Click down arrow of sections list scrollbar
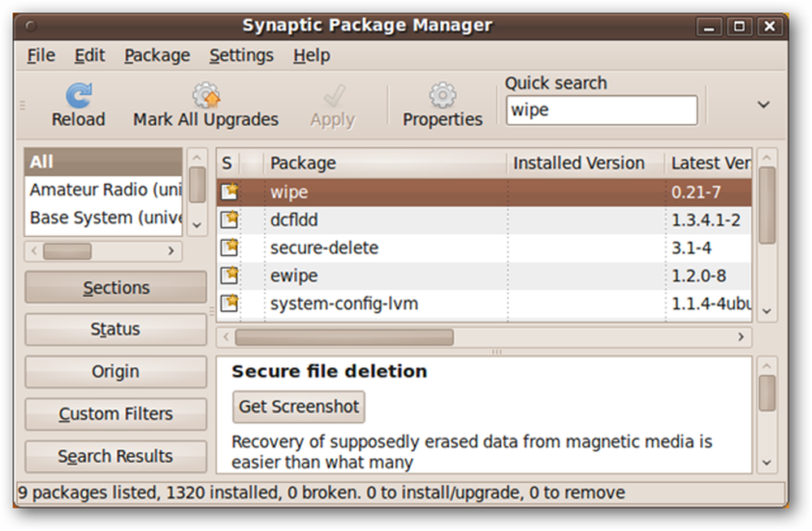812x531 pixels. [197, 226]
